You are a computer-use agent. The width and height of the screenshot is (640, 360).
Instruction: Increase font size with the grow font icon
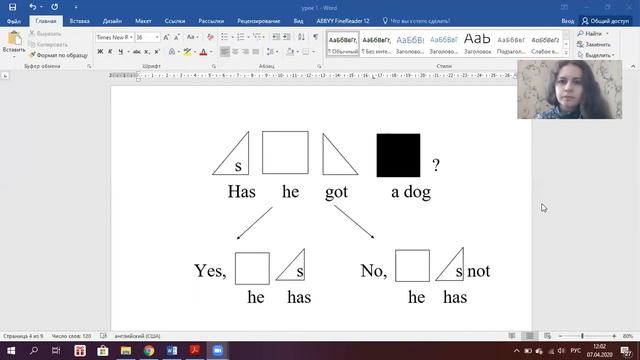[166, 37]
